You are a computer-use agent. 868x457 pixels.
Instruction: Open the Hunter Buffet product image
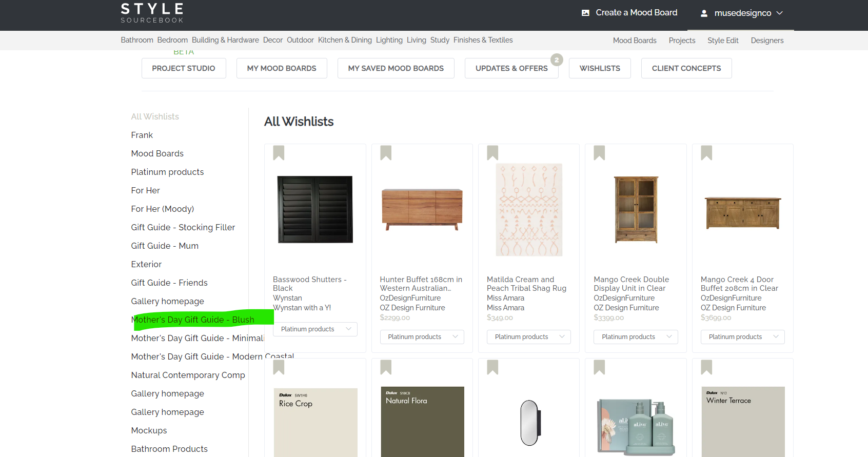422,209
